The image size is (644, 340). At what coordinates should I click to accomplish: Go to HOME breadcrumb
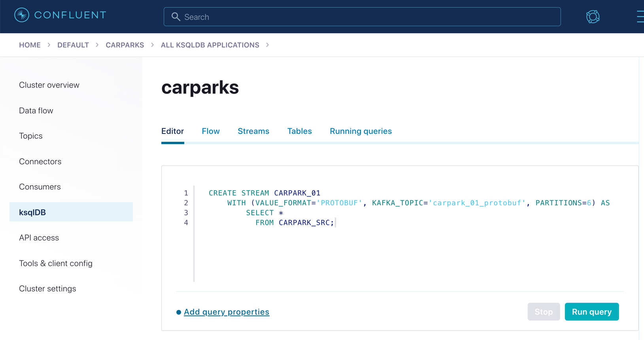click(x=30, y=45)
